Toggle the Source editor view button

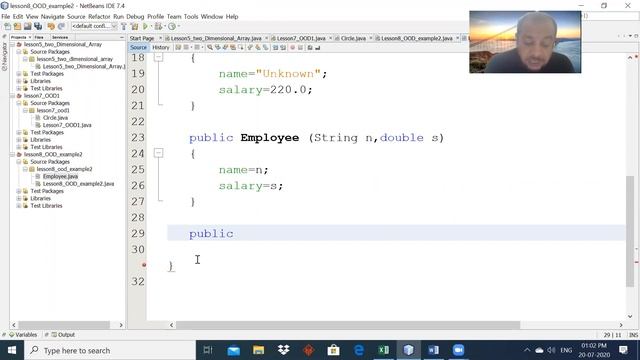click(x=138, y=48)
